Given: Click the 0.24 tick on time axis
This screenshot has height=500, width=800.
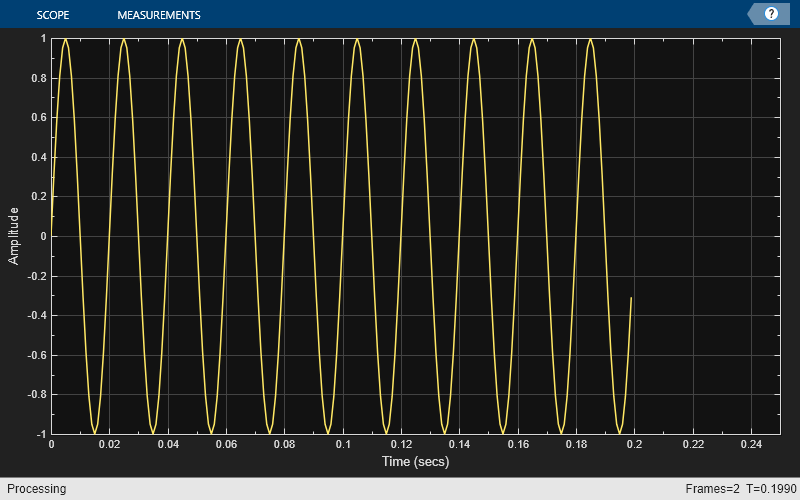Looking at the screenshot, I should [752, 444].
